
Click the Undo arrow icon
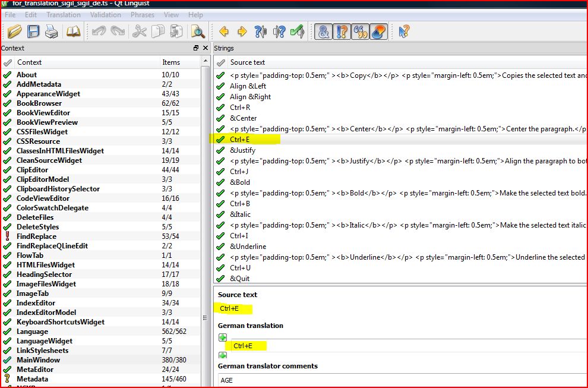point(99,31)
